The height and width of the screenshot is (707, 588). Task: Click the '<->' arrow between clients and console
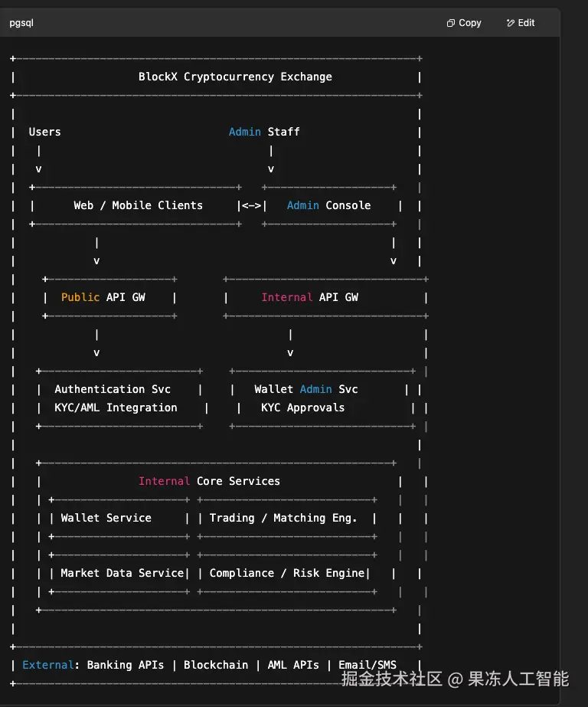click(x=251, y=205)
